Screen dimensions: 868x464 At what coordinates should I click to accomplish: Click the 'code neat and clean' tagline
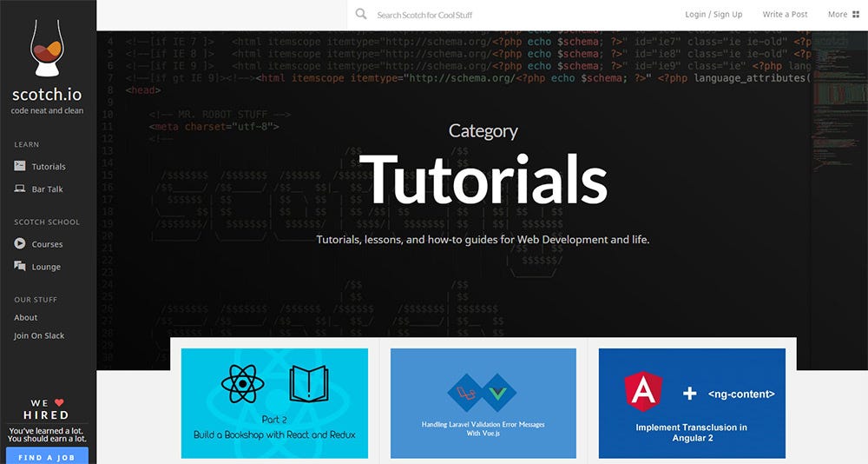tap(47, 111)
